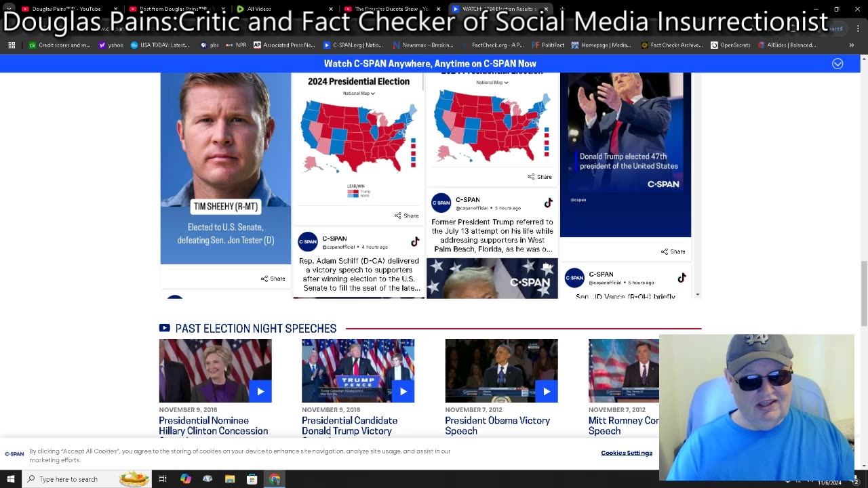Click C-SPAN avatar on Former President Trump post

[x=441, y=203]
